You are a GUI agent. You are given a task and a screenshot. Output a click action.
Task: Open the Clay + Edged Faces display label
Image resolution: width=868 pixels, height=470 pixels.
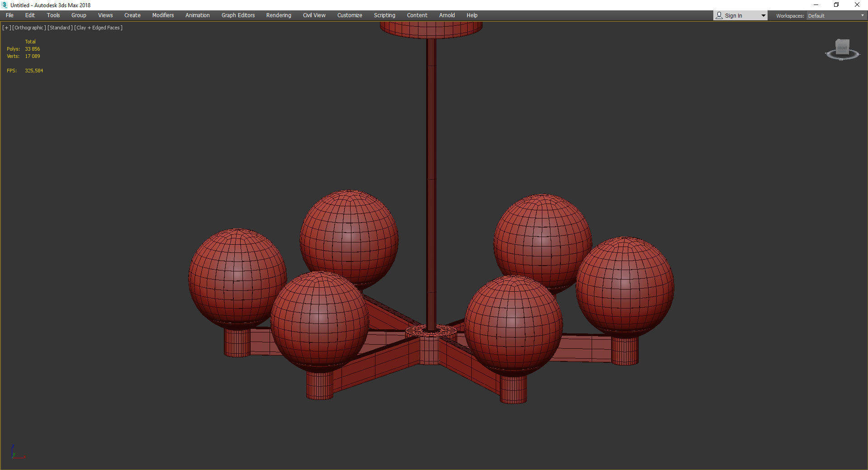tap(98, 28)
